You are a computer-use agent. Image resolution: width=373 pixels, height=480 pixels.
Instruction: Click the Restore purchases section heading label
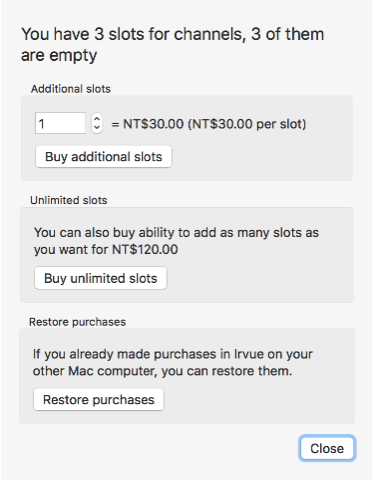pyautogui.click(x=77, y=322)
